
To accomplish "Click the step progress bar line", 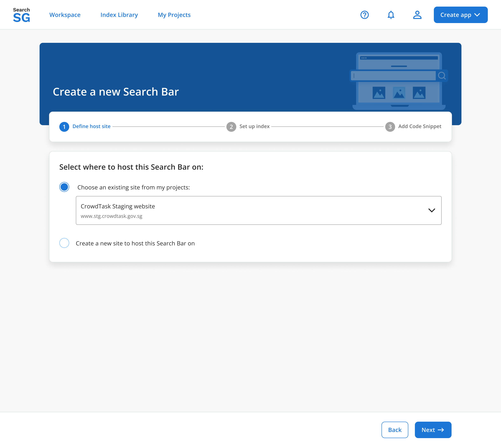I will (x=170, y=126).
